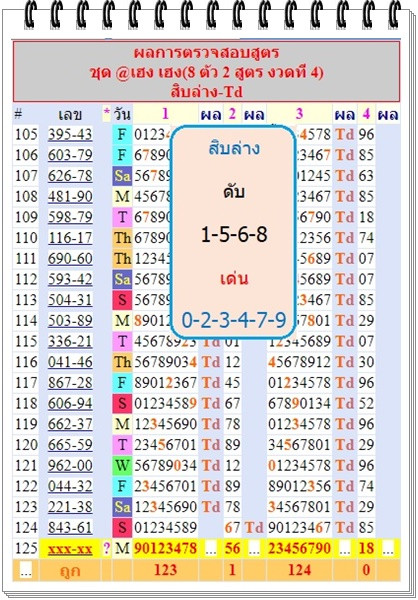Click the red S badge for row 118
The height and width of the screenshot is (600, 418).
coord(122,404)
